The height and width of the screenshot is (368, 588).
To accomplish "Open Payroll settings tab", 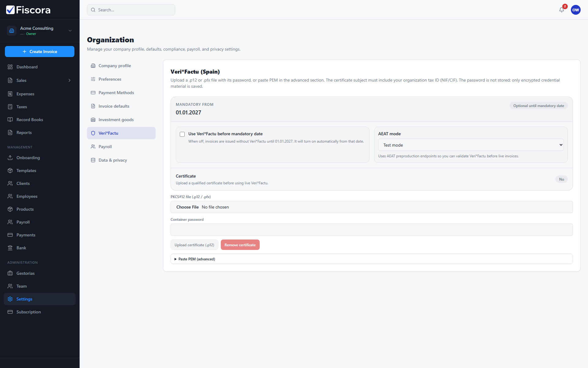I will 121,147.
